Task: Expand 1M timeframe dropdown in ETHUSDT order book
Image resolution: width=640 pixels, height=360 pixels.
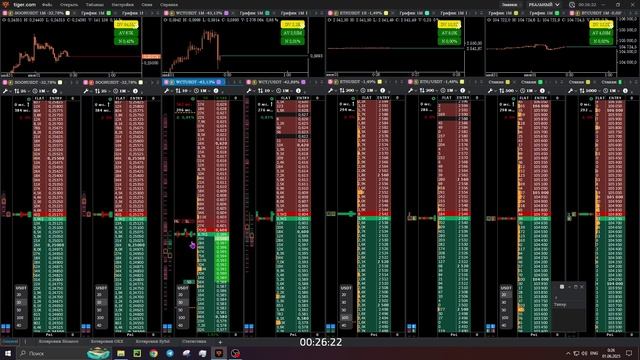Action: [370, 91]
